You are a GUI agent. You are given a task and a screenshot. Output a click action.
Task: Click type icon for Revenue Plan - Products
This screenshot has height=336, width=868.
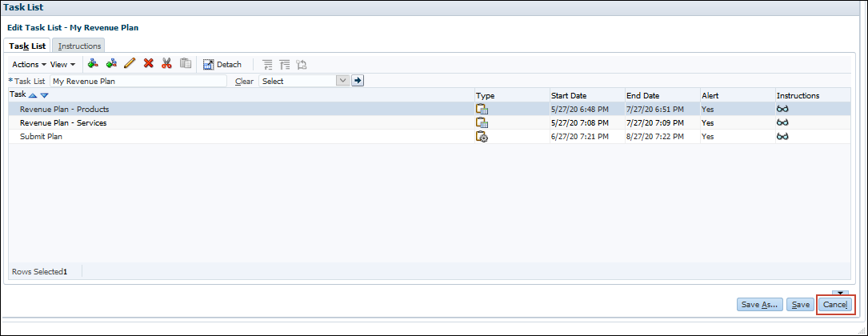coord(482,109)
